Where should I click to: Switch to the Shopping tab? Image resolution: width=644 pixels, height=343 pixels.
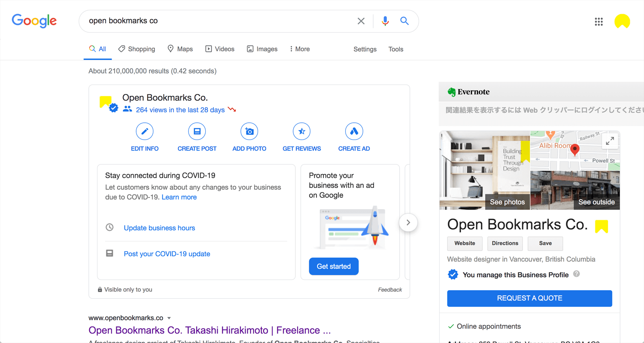click(137, 49)
